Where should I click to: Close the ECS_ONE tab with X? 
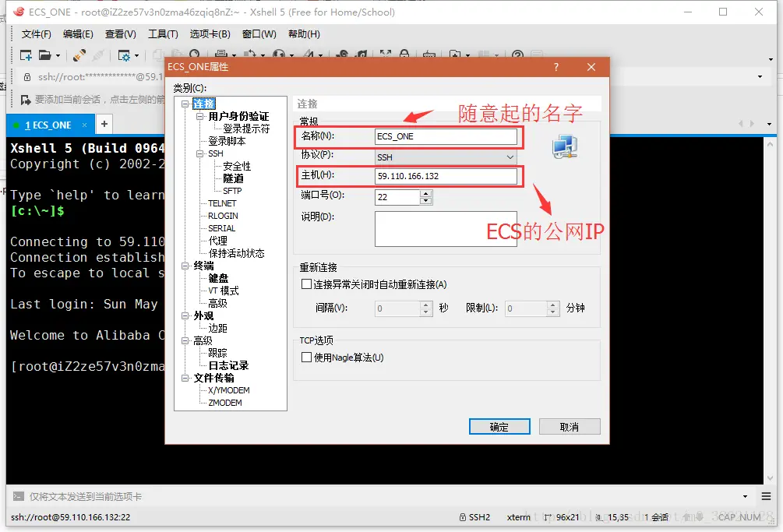coord(84,125)
